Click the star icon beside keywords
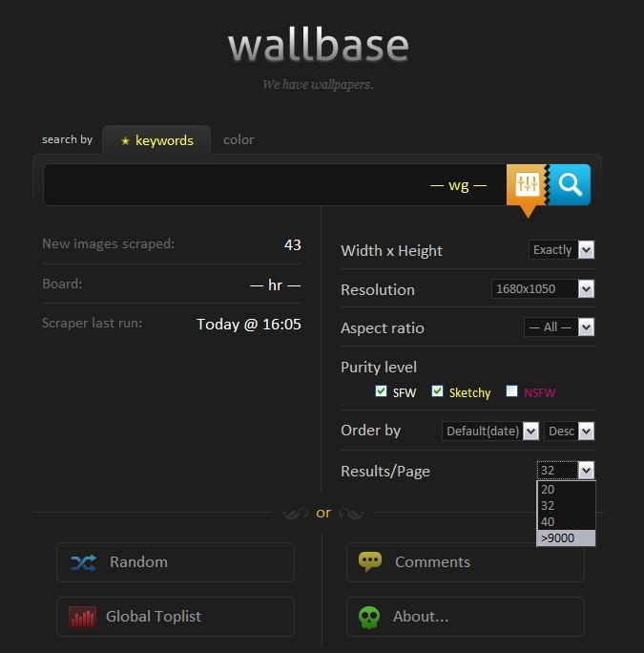This screenshot has width=644, height=653. (125, 141)
